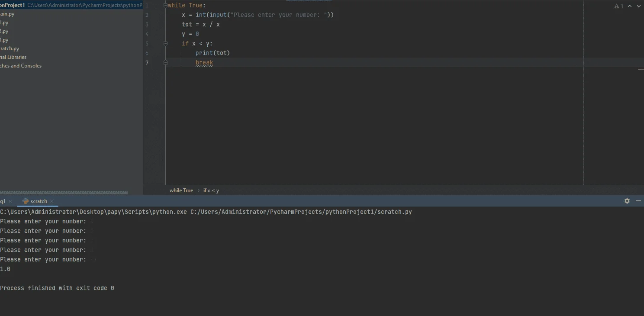This screenshot has height=316, width=644.
Task: Click 'y = 0' code line
Action: (190, 34)
